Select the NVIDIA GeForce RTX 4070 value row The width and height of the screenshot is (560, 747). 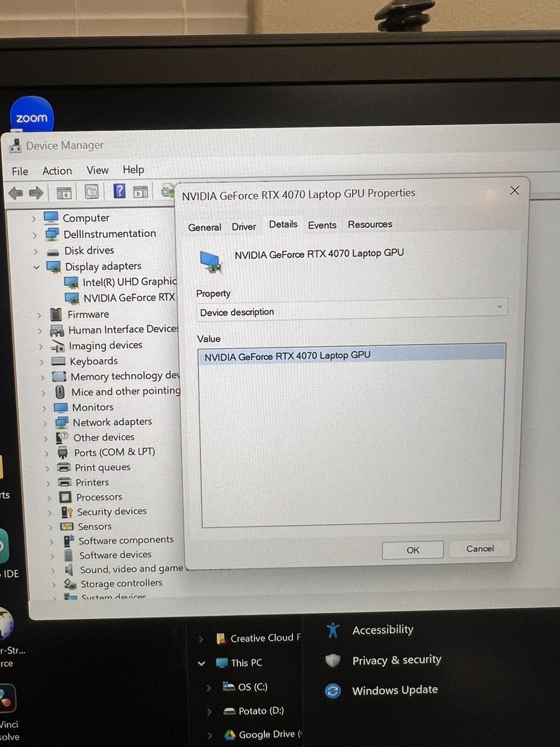coord(352,354)
